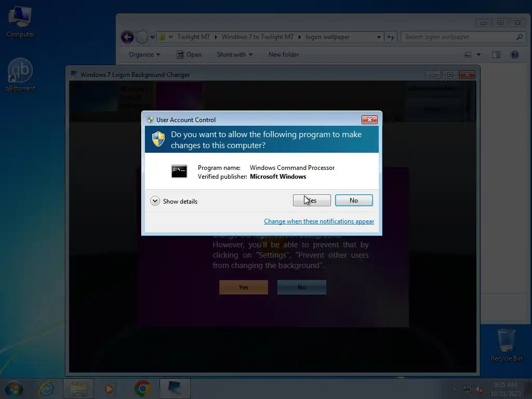Launch Google Chrome from taskbar
The height and width of the screenshot is (399, 532).
(x=142, y=389)
